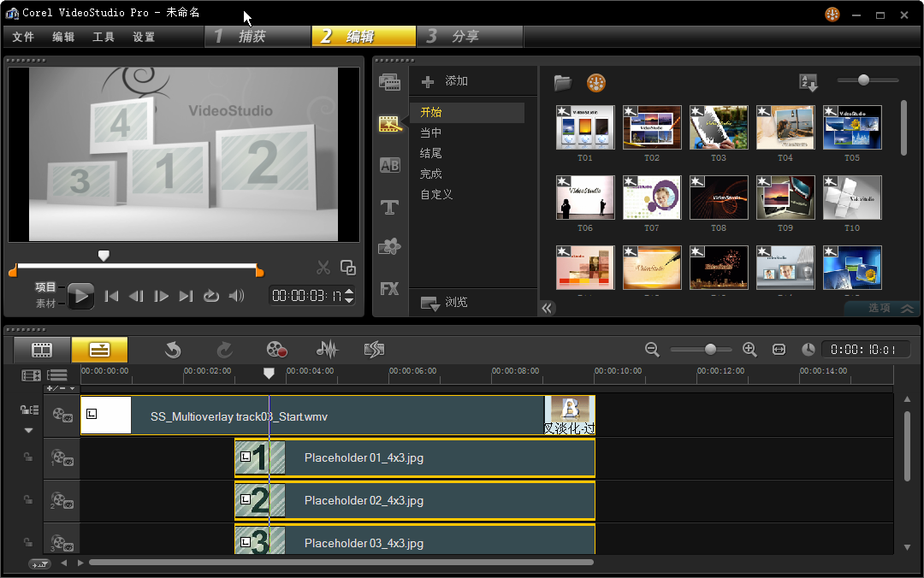Toggle repeat playback
The width and height of the screenshot is (924, 578).
211,296
